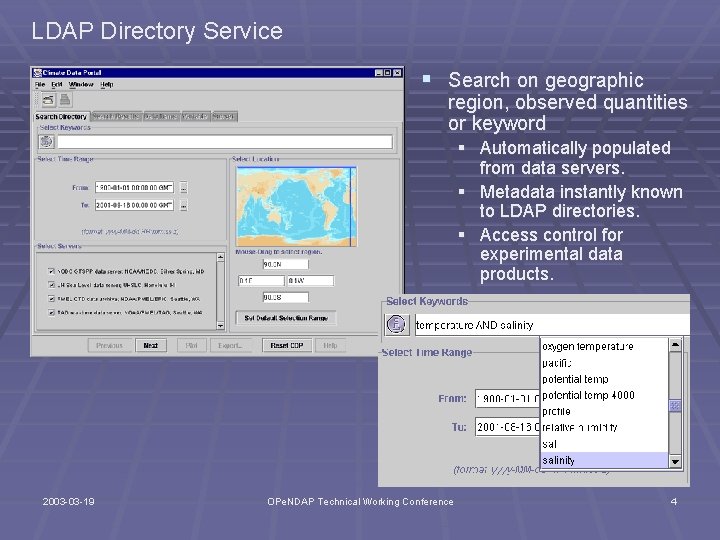Click the keyword dropdown's scroll-down arrow

[675, 461]
